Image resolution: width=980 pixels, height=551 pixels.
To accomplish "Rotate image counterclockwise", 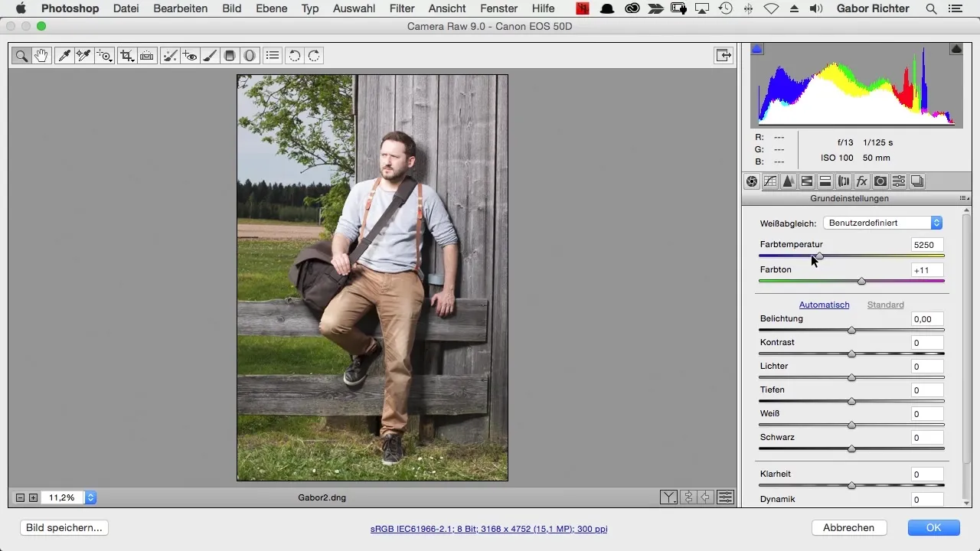I will click(x=294, y=55).
